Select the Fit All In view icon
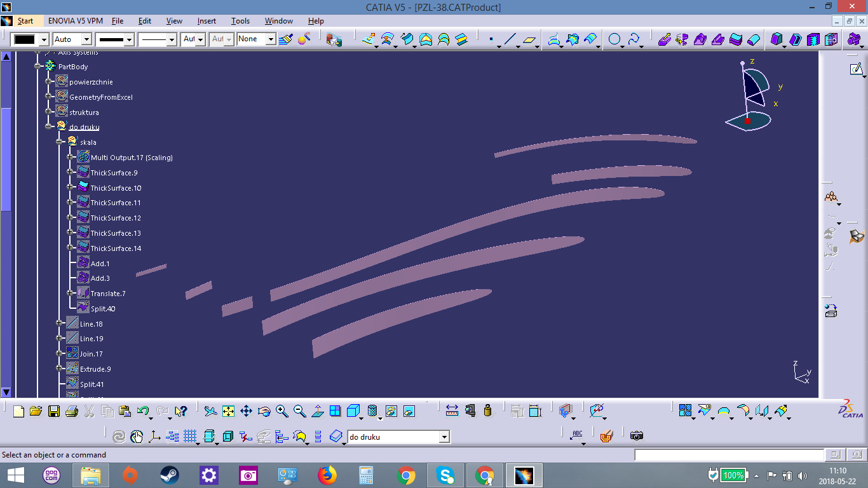 pyautogui.click(x=228, y=412)
